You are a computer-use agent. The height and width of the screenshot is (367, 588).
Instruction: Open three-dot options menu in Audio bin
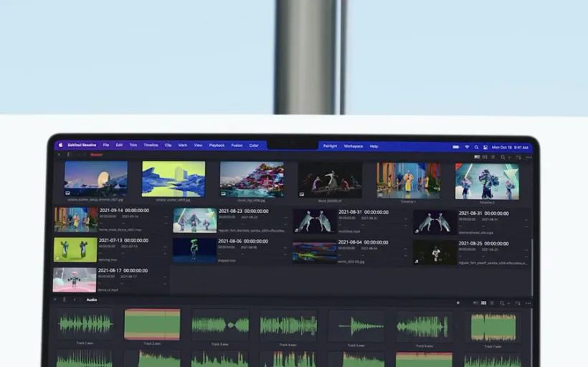528,303
